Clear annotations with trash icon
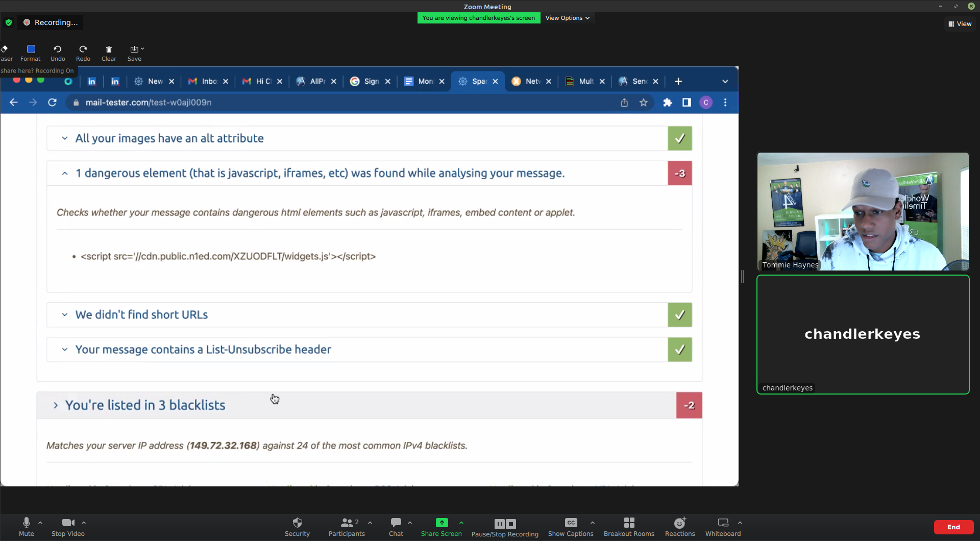Screen dimensions: 980x541 point(109,53)
